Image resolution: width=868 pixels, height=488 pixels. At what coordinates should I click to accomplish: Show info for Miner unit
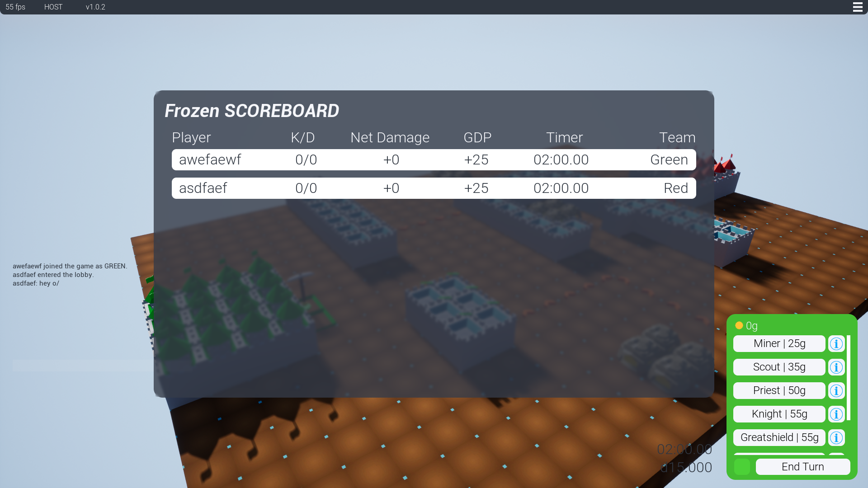click(836, 344)
